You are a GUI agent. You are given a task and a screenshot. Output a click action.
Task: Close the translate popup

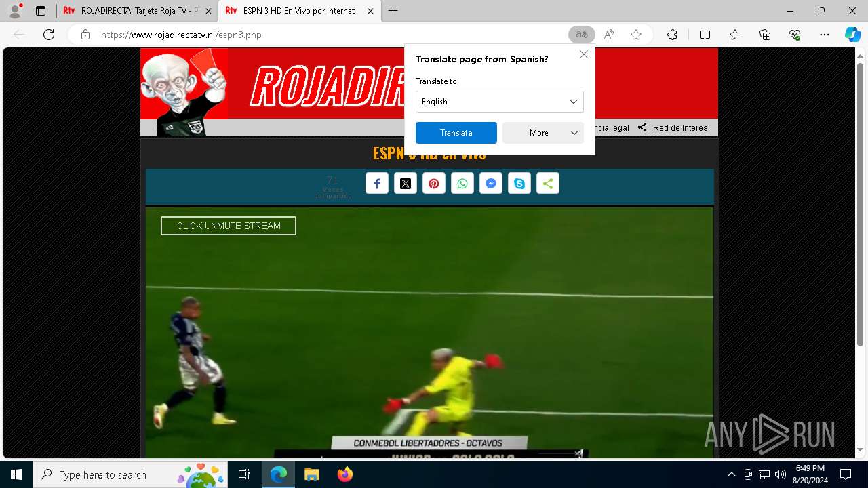tap(584, 54)
